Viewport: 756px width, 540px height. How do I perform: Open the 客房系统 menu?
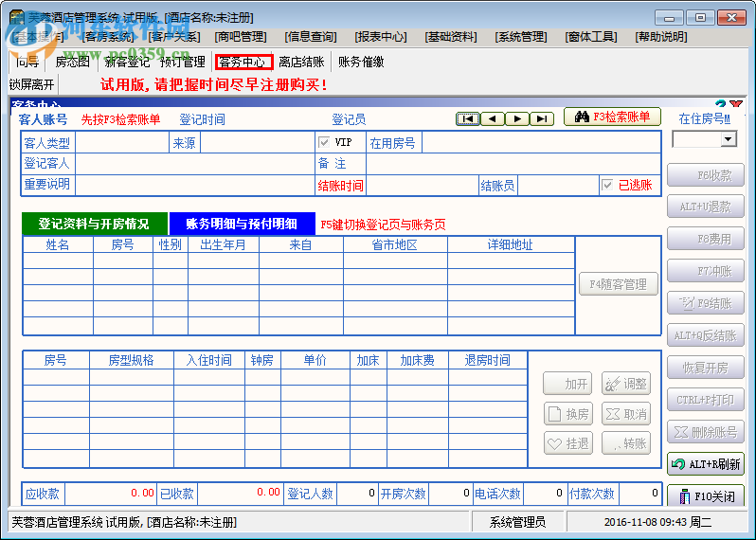[109, 37]
